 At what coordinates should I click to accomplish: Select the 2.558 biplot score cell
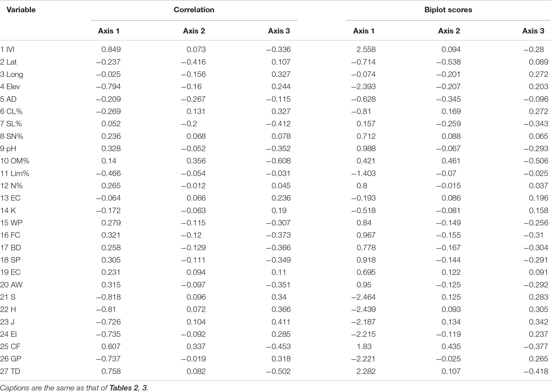(x=366, y=49)
